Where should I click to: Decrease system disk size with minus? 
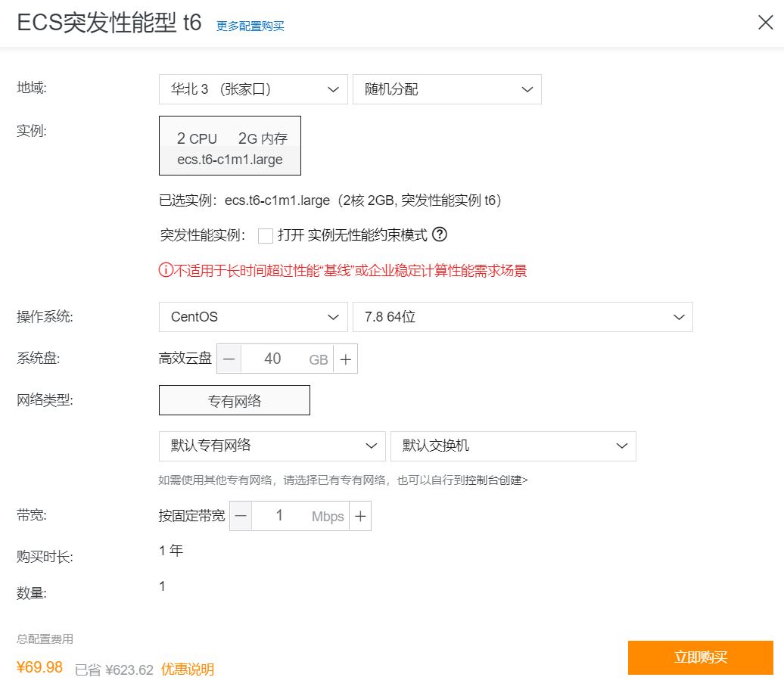[x=229, y=359]
